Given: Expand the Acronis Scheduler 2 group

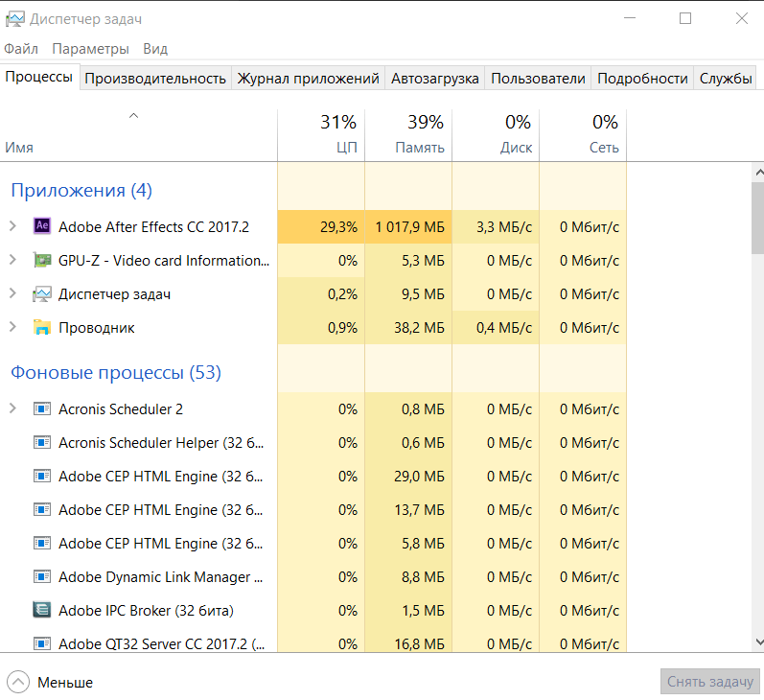Looking at the screenshot, I should [13, 408].
